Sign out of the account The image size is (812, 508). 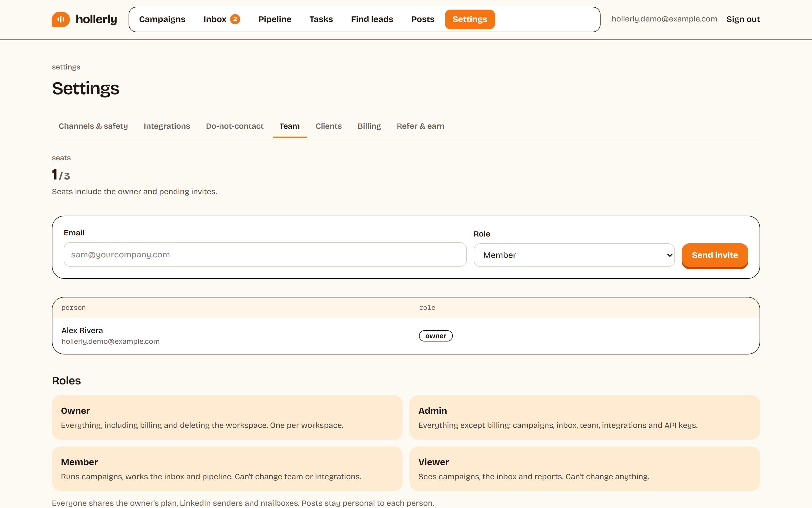(743, 19)
